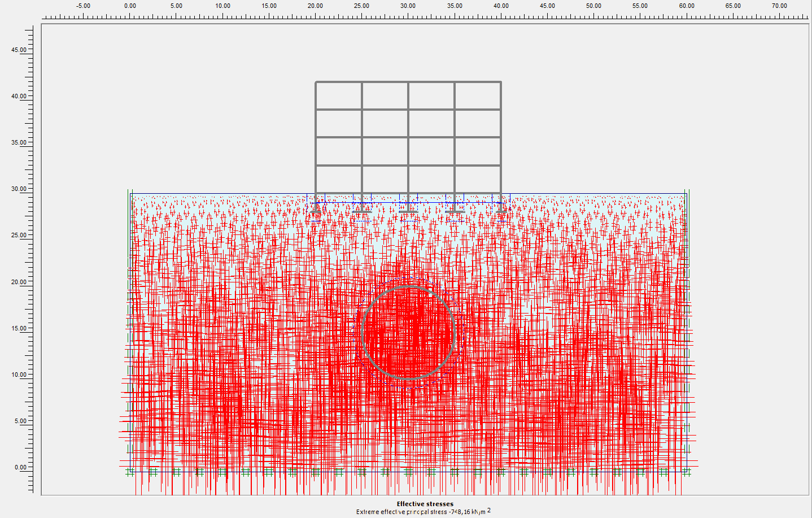Click the 50.00 label on horizontal ruler

[593, 6]
